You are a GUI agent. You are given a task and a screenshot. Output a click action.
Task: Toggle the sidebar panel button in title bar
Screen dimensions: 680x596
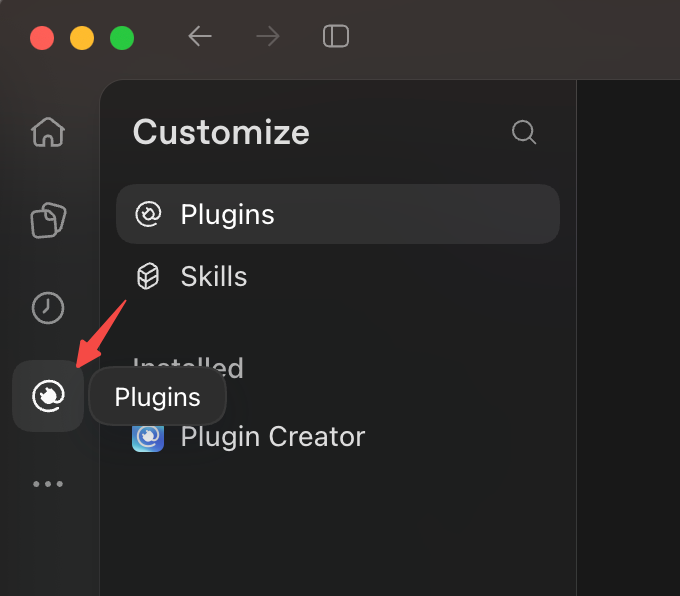(x=336, y=36)
